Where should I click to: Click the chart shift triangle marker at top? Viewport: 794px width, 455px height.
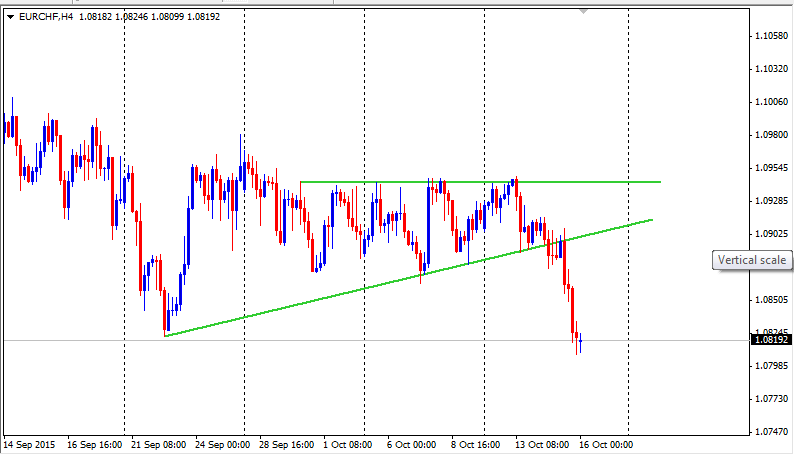click(583, 11)
